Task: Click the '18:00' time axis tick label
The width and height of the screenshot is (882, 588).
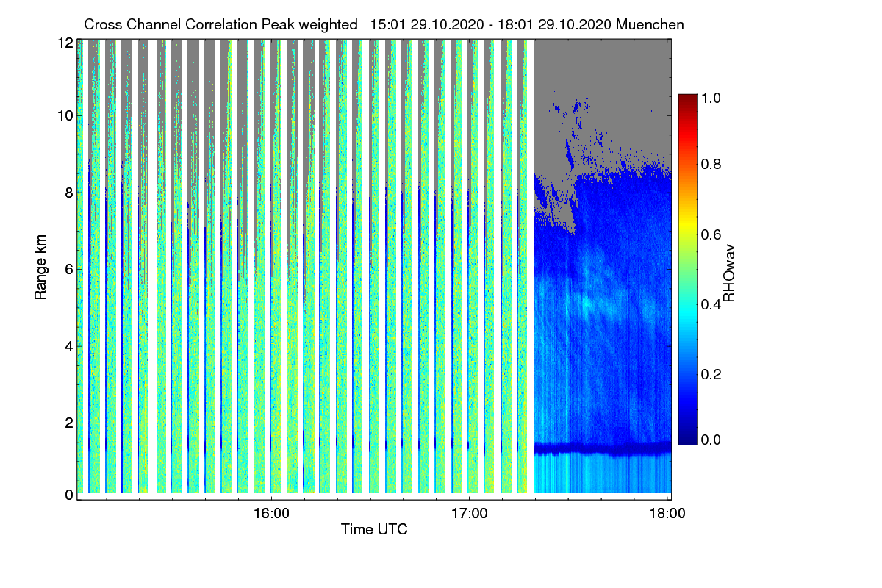Action: [667, 514]
